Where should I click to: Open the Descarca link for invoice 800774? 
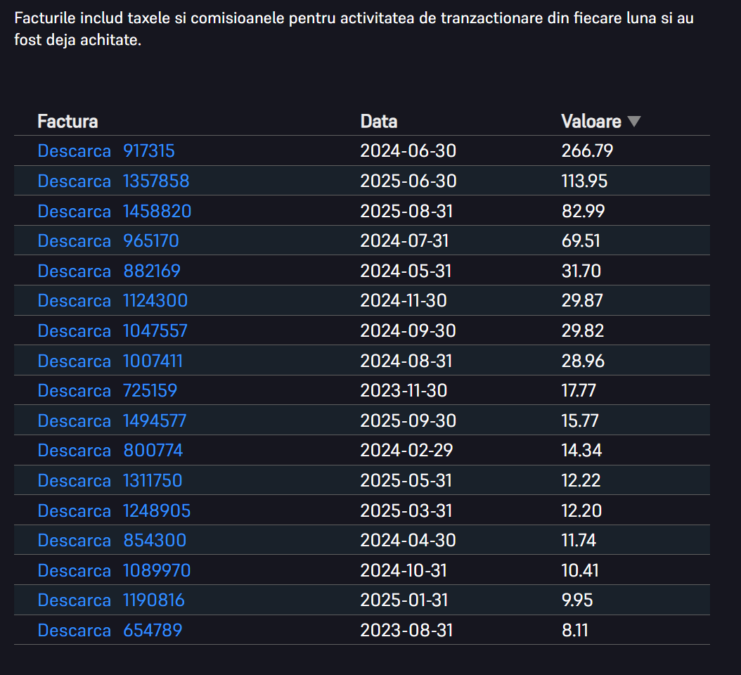tap(74, 451)
